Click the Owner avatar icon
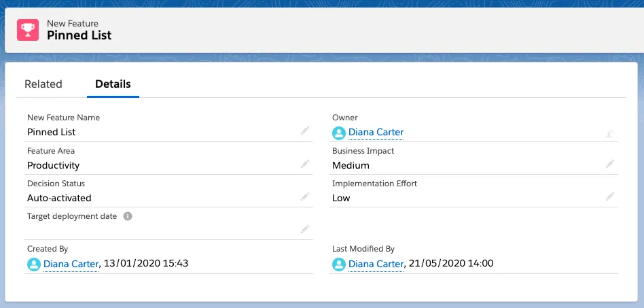Image resolution: width=644 pixels, height=308 pixels. 339,133
